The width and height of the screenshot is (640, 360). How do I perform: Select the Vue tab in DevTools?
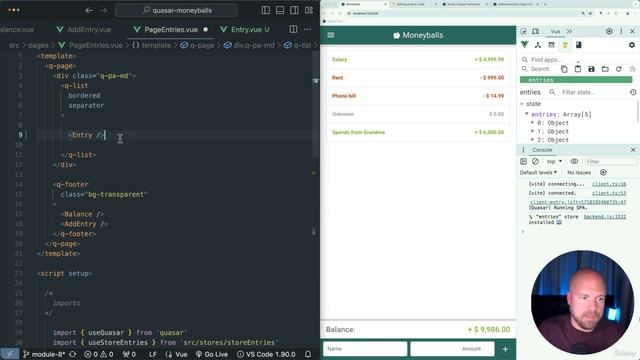pos(555,31)
